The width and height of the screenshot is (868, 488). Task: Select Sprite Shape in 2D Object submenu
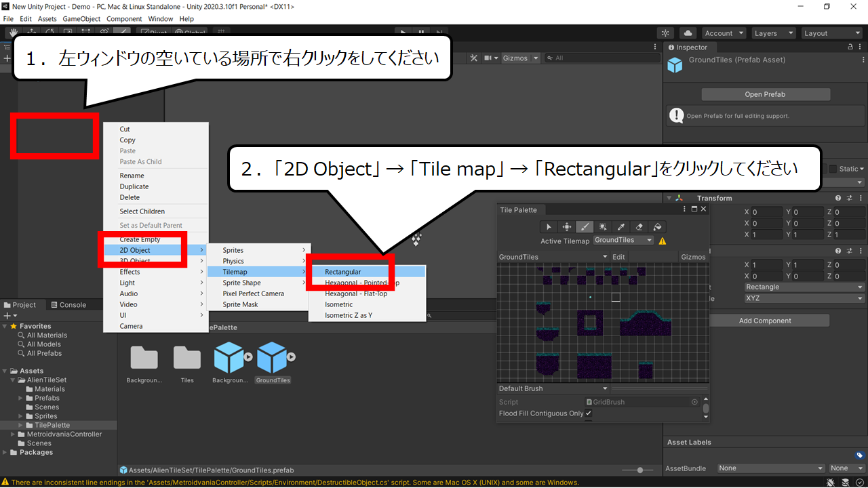pos(259,283)
